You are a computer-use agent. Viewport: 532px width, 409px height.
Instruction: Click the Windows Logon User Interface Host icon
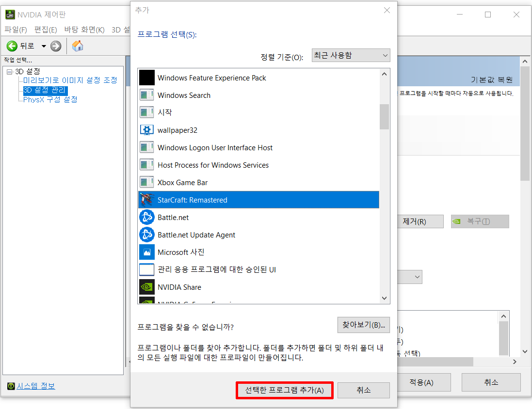click(147, 147)
